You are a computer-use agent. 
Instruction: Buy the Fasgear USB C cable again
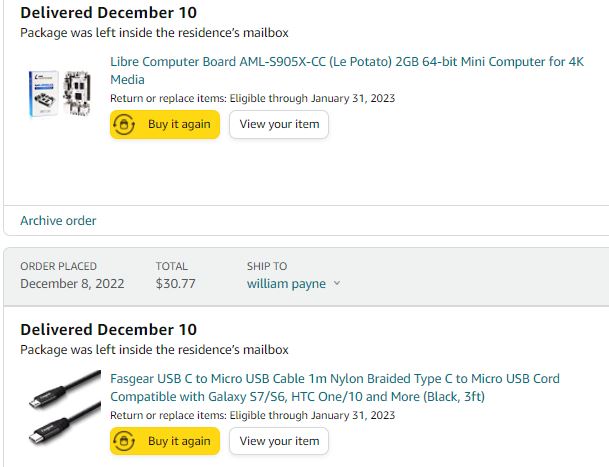click(165, 441)
